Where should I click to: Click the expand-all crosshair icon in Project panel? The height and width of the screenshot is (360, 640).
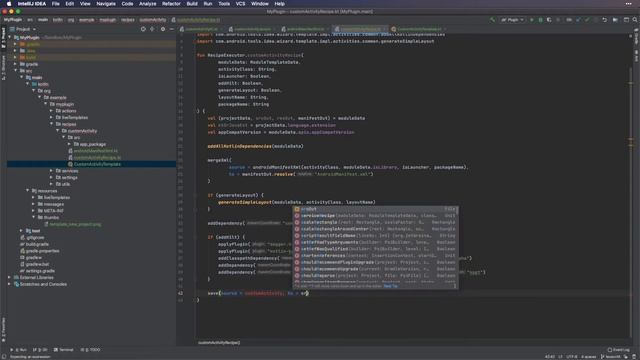152,29
